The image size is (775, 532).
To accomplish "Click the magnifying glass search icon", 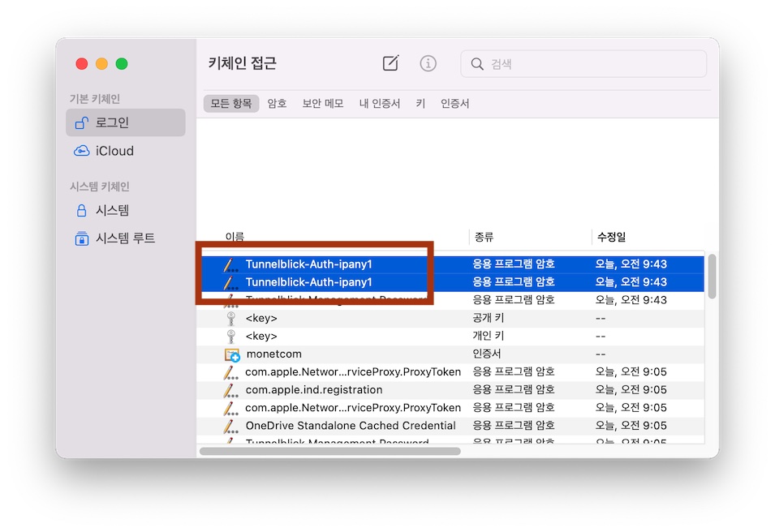I will tap(477, 64).
